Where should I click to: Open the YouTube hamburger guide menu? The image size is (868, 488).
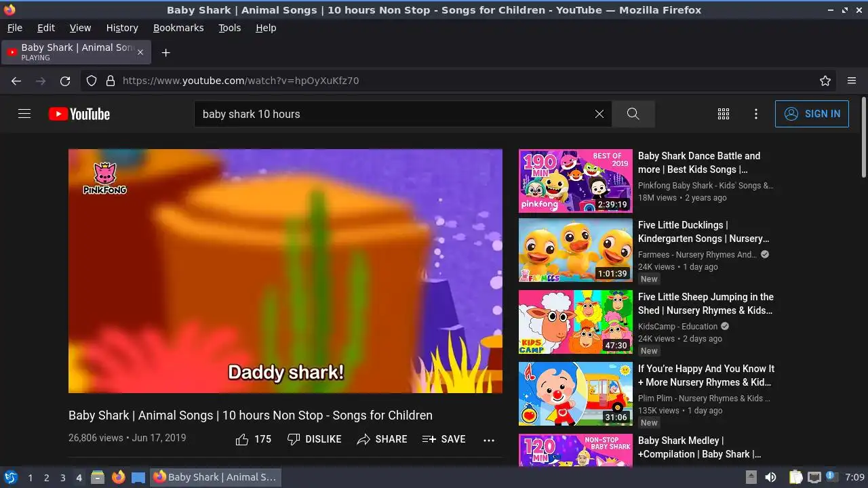(24, 114)
